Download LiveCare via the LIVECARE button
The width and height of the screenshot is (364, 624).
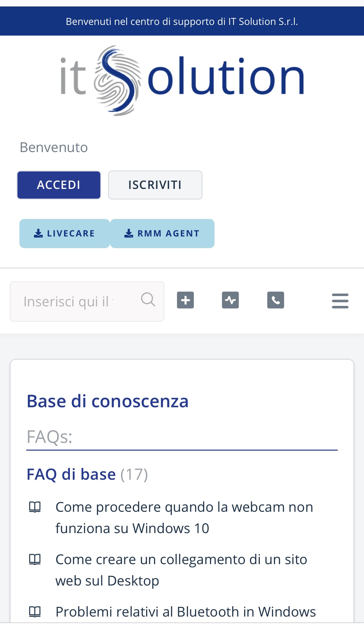65,234
